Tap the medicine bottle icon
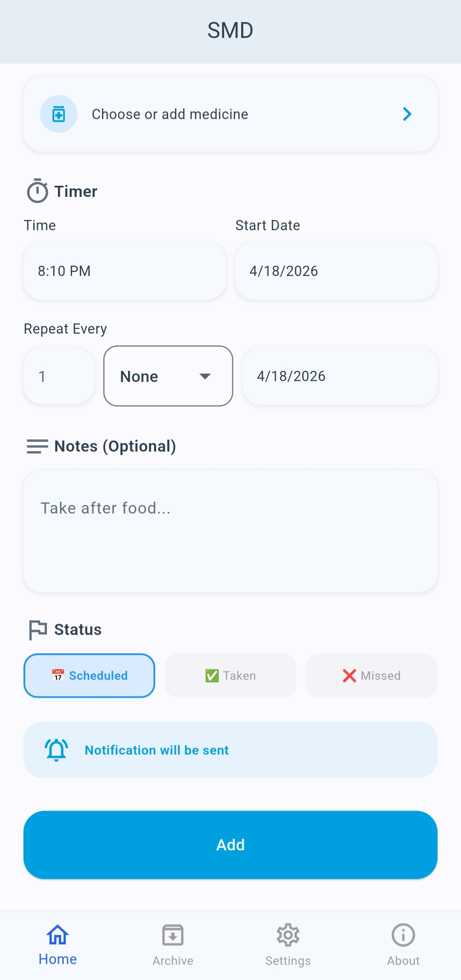This screenshot has height=980, width=461. pyautogui.click(x=58, y=114)
